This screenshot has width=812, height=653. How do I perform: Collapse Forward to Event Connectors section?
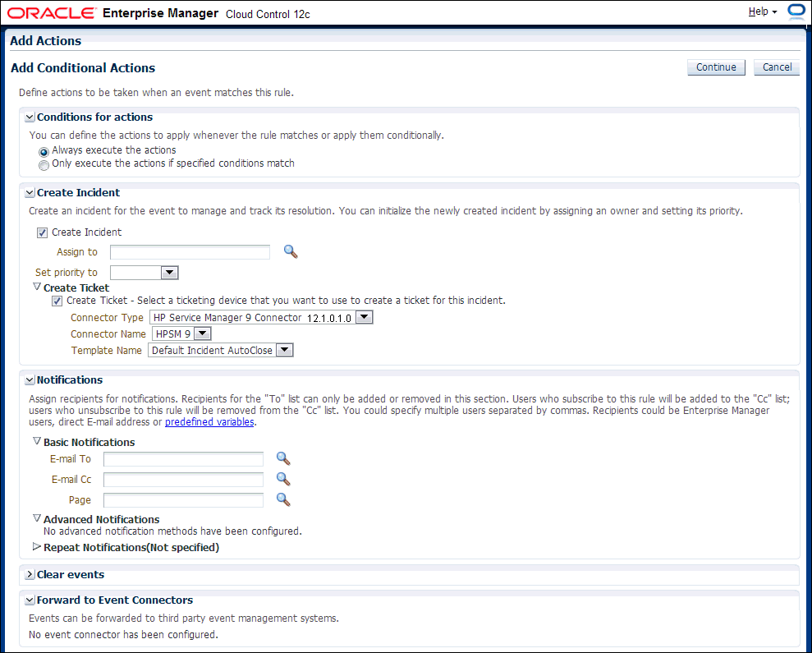30,600
